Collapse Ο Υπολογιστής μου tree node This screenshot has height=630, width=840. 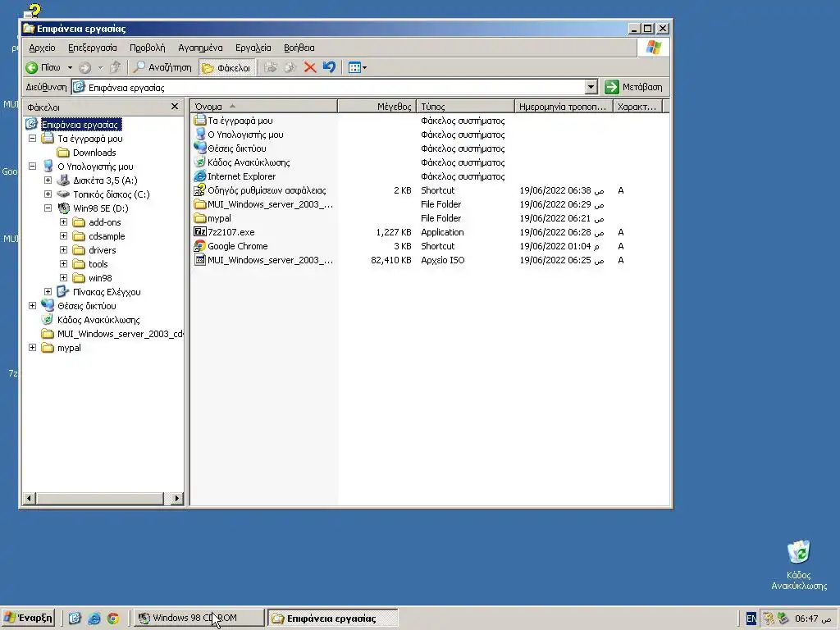click(32, 166)
